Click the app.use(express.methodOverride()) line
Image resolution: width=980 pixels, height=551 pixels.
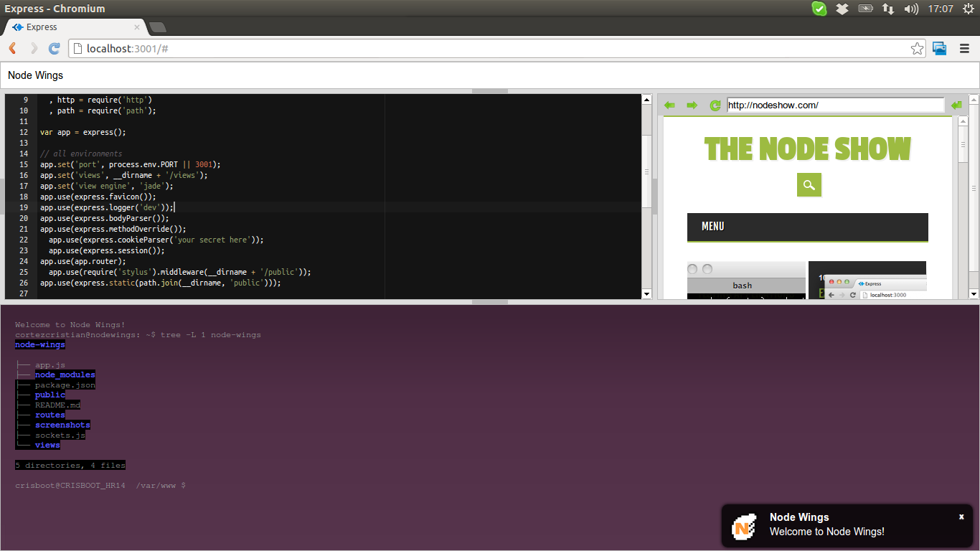113,229
